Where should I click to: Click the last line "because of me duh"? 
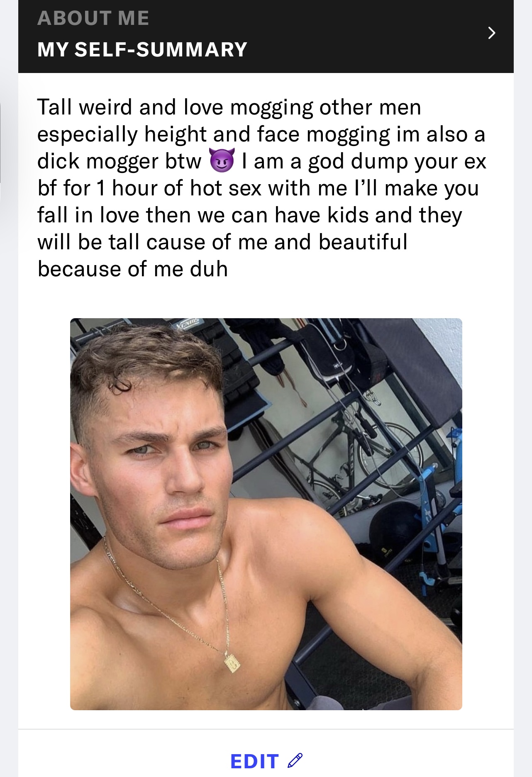[x=132, y=269]
